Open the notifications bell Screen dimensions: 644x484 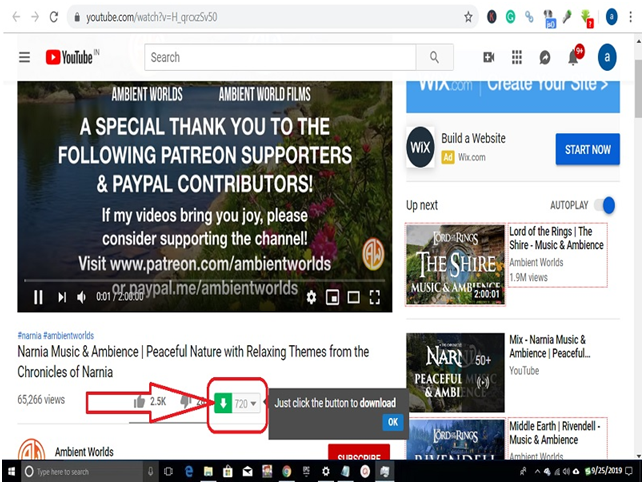tap(574, 57)
